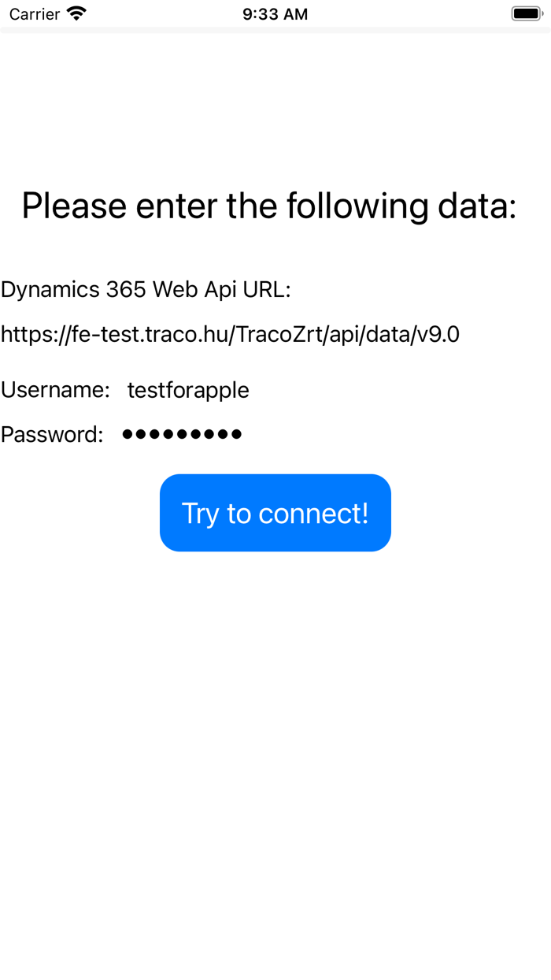
Task: Tap the Carrier label in status bar
Action: click(35, 14)
